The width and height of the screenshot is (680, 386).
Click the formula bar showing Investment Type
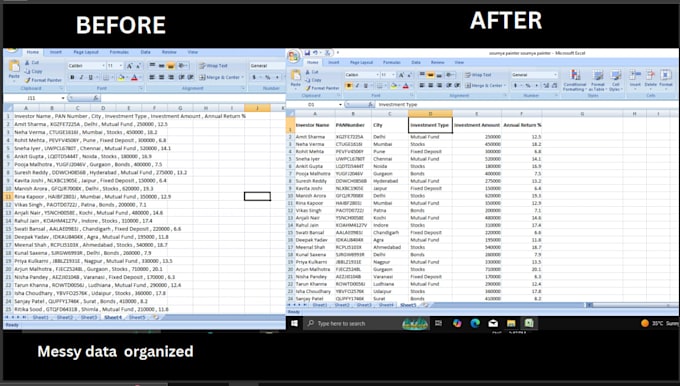tap(527, 105)
